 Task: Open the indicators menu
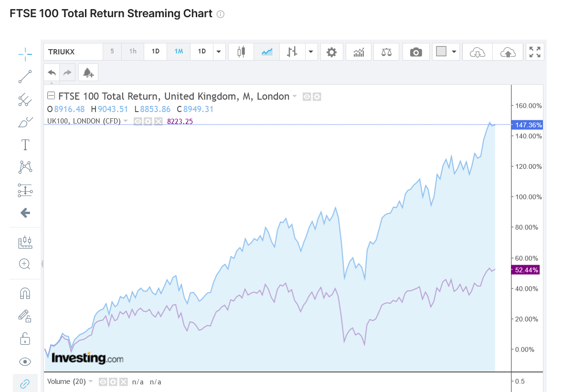(359, 52)
